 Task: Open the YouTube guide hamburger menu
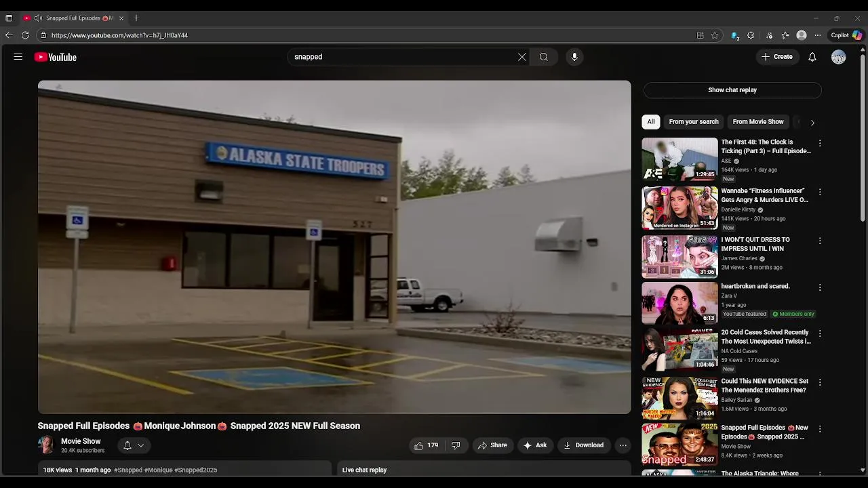coord(18,57)
